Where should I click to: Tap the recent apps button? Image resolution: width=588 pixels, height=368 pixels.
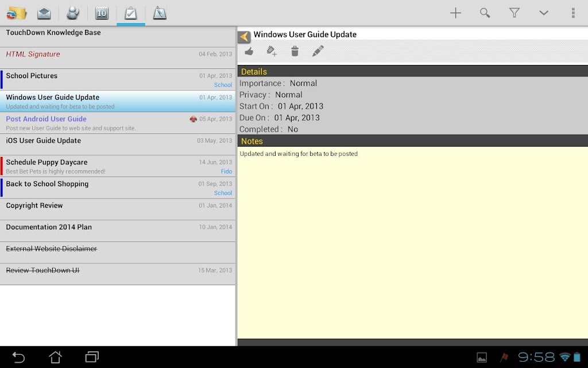[x=92, y=356]
